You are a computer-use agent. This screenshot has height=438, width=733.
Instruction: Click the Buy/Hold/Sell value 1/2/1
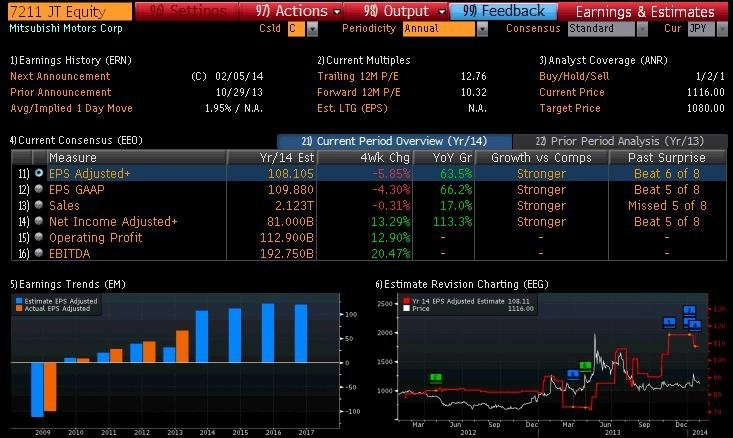(x=710, y=76)
